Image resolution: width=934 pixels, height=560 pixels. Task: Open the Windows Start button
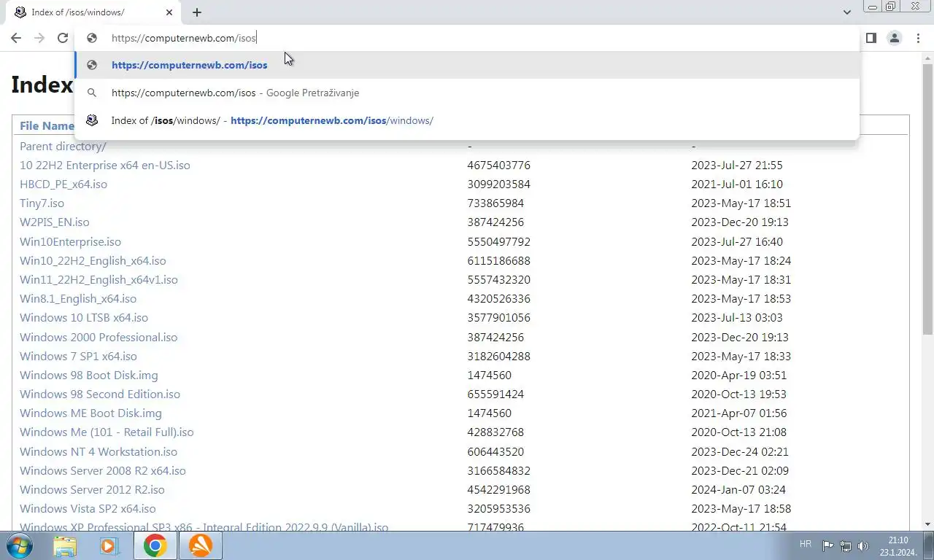[20, 545]
